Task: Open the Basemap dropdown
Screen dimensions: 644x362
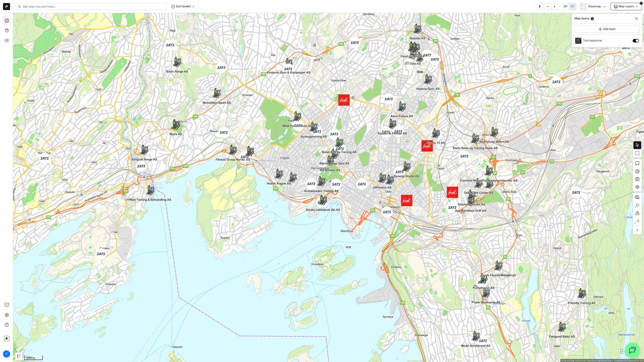Action: pyautogui.click(x=594, y=7)
